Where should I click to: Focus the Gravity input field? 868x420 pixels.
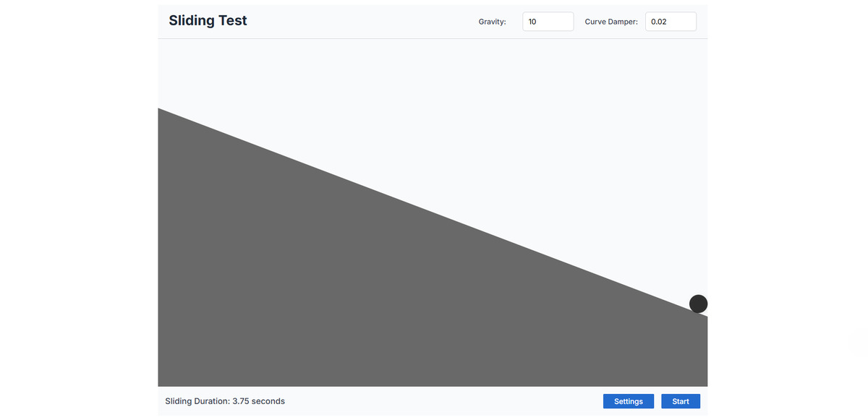(x=548, y=22)
